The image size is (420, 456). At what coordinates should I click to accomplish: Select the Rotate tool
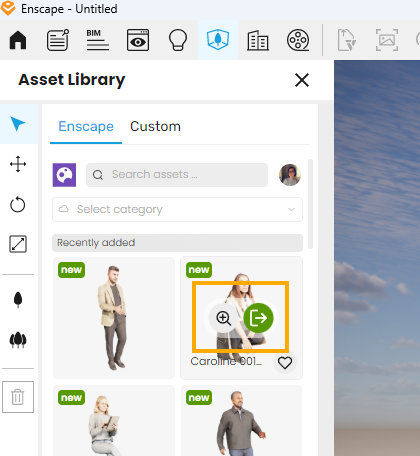18,204
